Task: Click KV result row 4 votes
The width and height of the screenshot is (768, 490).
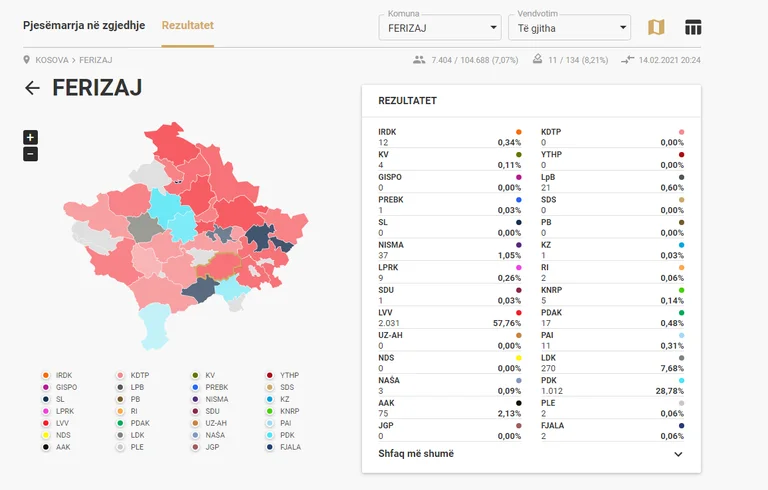Action: pos(450,160)
